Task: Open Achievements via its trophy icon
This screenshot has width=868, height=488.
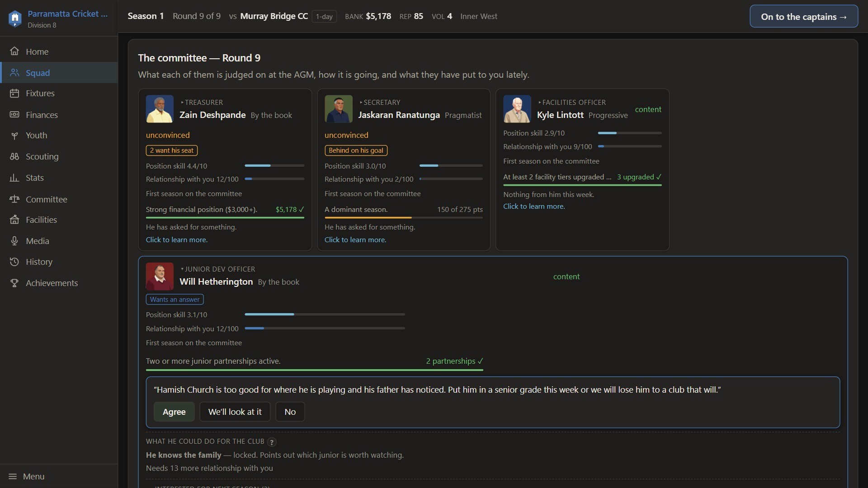Action: 14,283
